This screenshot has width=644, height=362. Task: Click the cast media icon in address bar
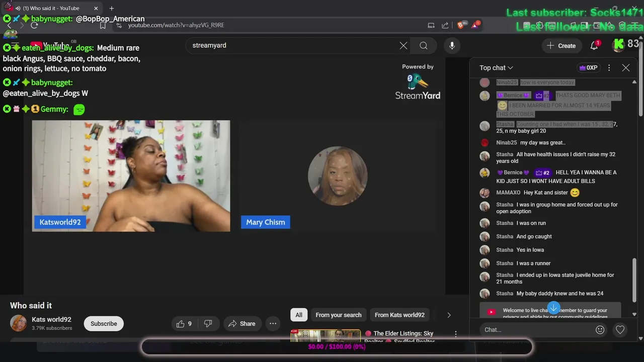(x=431, y=25)
